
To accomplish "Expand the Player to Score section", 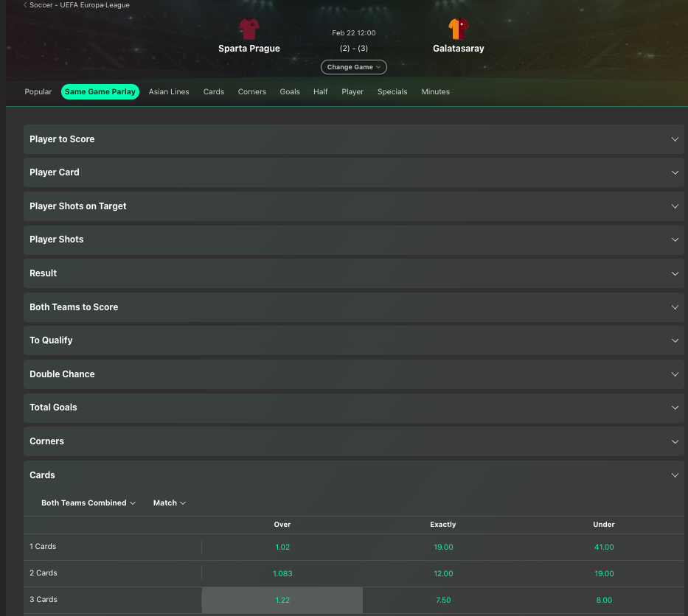I will [x=354, y=139].
